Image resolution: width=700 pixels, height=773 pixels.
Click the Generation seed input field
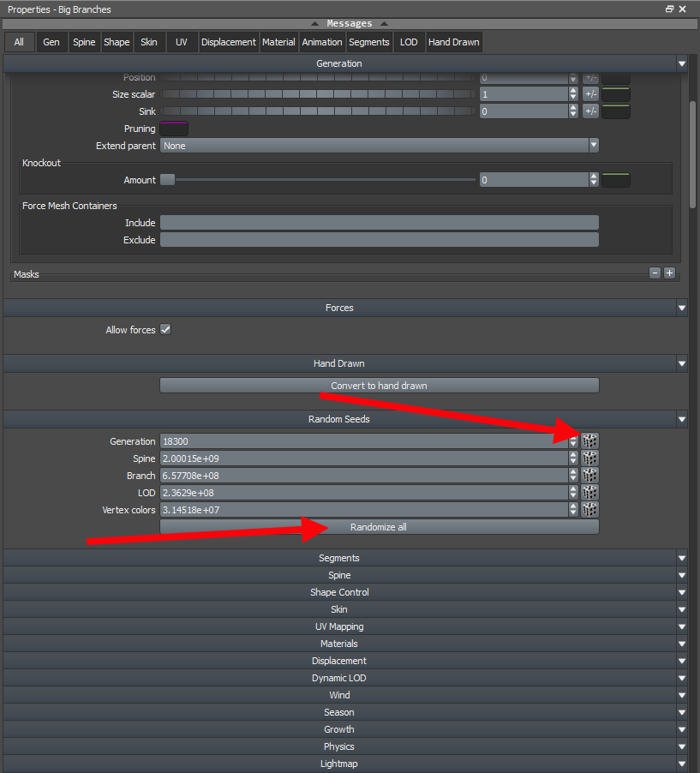[364, 441]
